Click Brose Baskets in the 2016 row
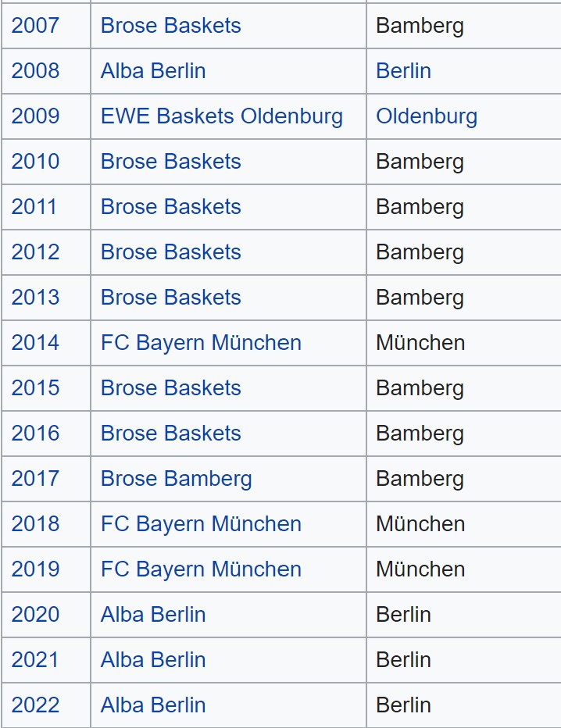This screenshot has height=728, width=561. click(x=171, y=434)
